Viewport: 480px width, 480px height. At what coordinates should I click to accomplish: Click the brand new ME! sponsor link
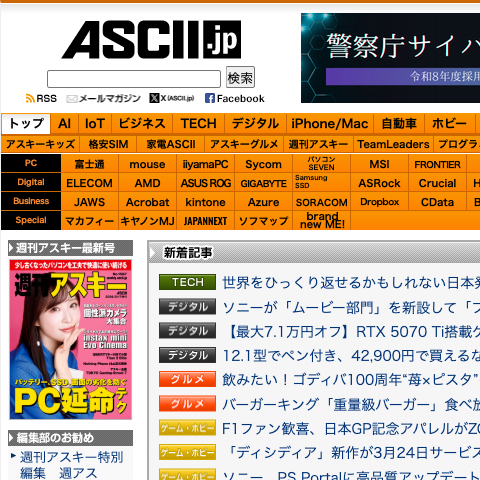click(321, 221)
